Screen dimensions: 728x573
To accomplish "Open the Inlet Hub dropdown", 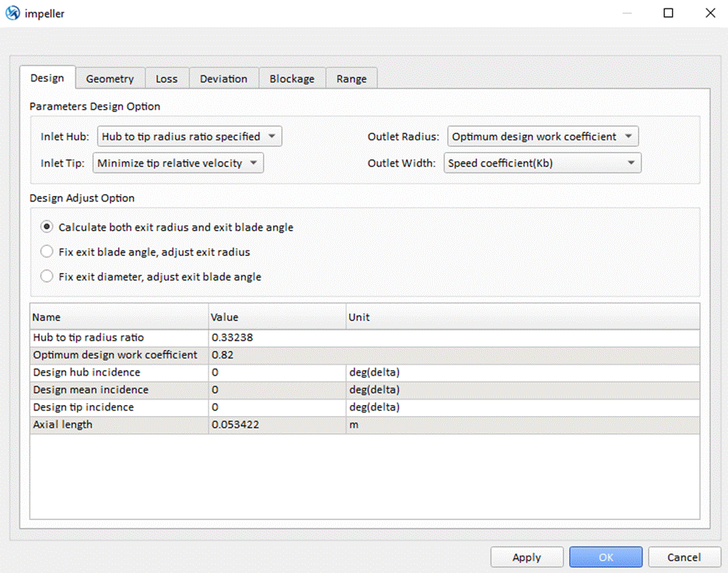I will click(x=189, y=137).
